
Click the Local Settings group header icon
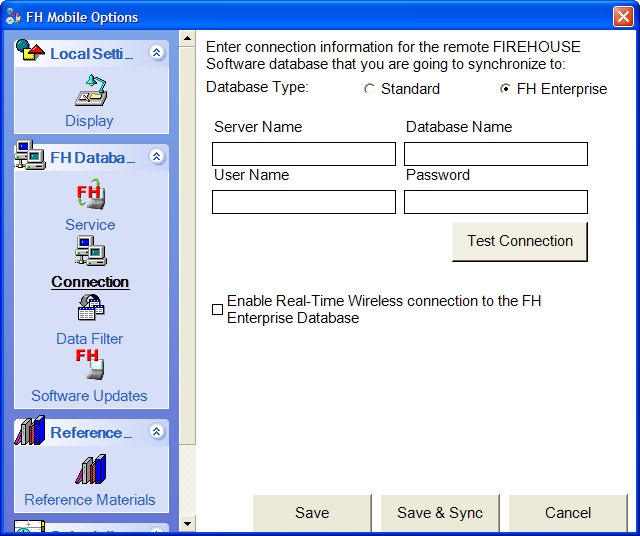coord(30,50)
